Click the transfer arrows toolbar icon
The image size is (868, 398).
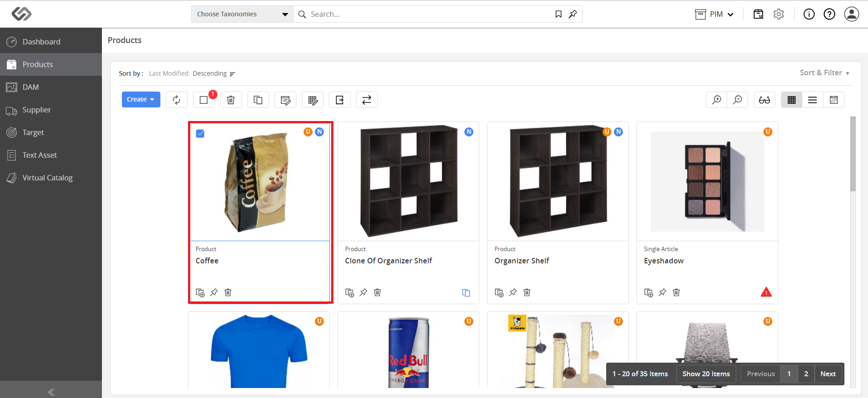click(367, 100)
